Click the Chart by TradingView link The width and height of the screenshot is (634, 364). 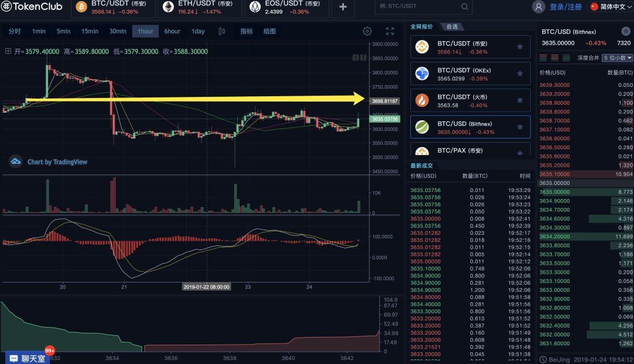tap(58, 162)
